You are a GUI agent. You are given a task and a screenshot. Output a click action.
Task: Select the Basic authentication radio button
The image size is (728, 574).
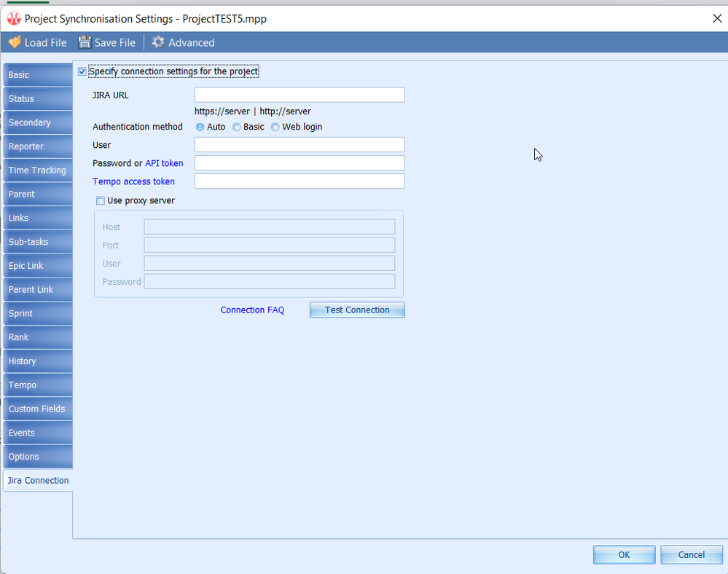tap(237, 127)
